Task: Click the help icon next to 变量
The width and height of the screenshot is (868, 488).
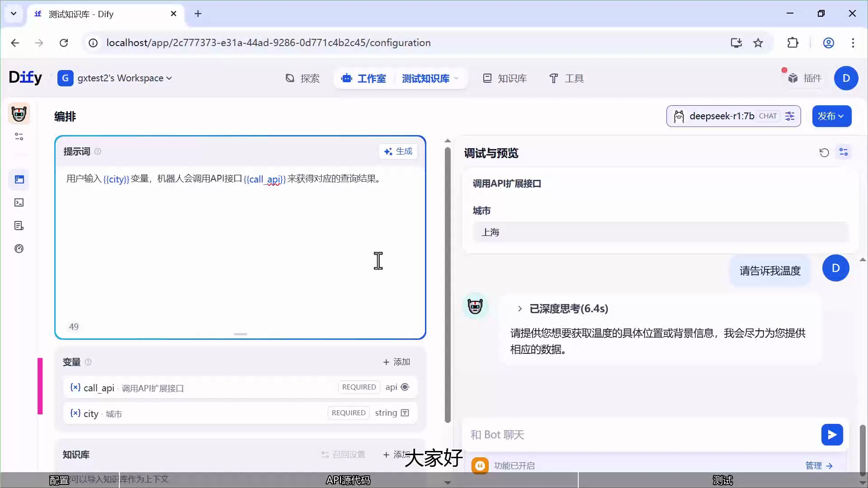Action: 88,362
